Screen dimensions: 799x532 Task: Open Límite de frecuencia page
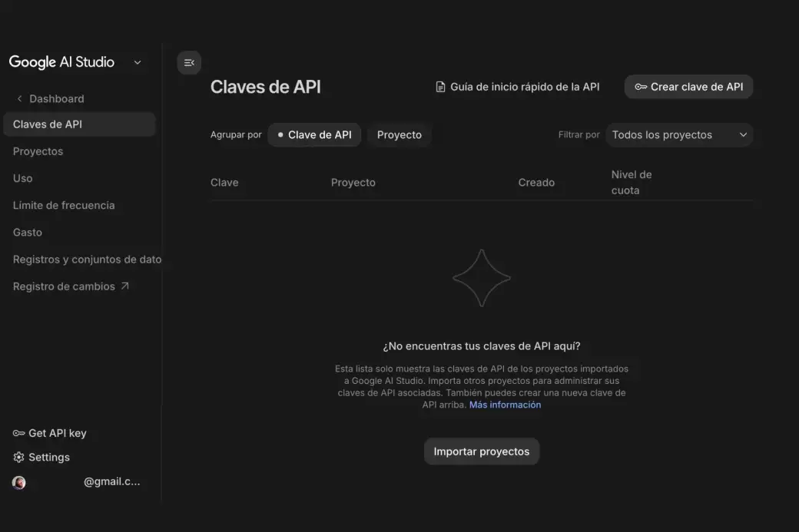(x=63, y=205)
